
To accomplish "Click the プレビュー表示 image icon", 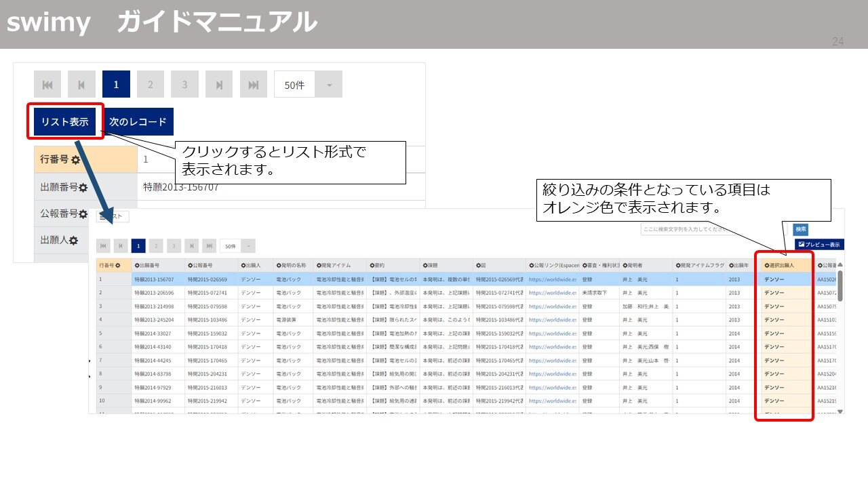I will pyautogui.click(x=802, y=244).
